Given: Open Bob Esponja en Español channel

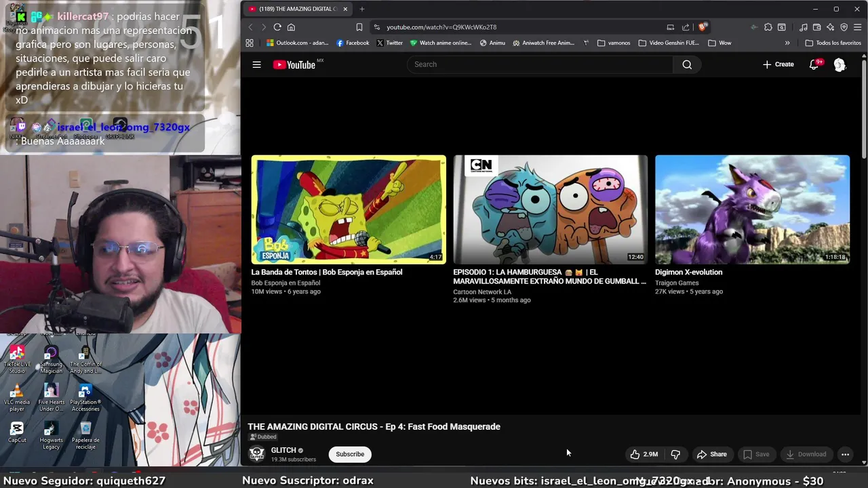Looking at the screenshot, I should pos(285,283).
